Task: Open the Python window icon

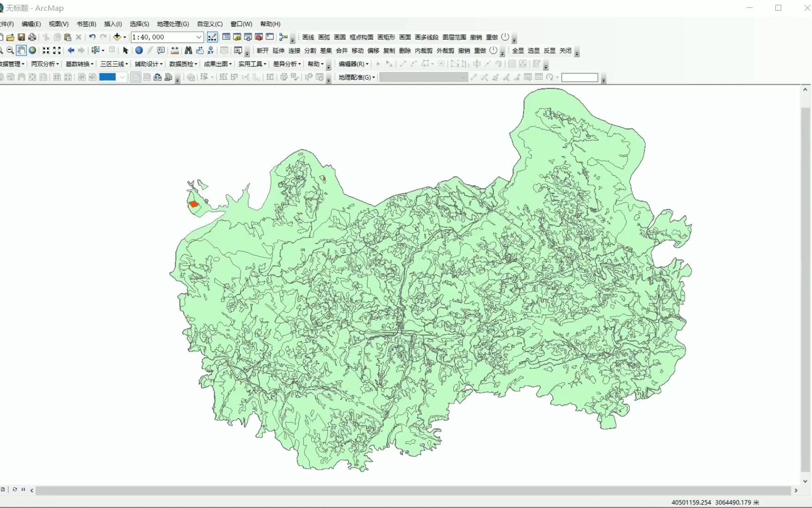Action: point(270,37)
